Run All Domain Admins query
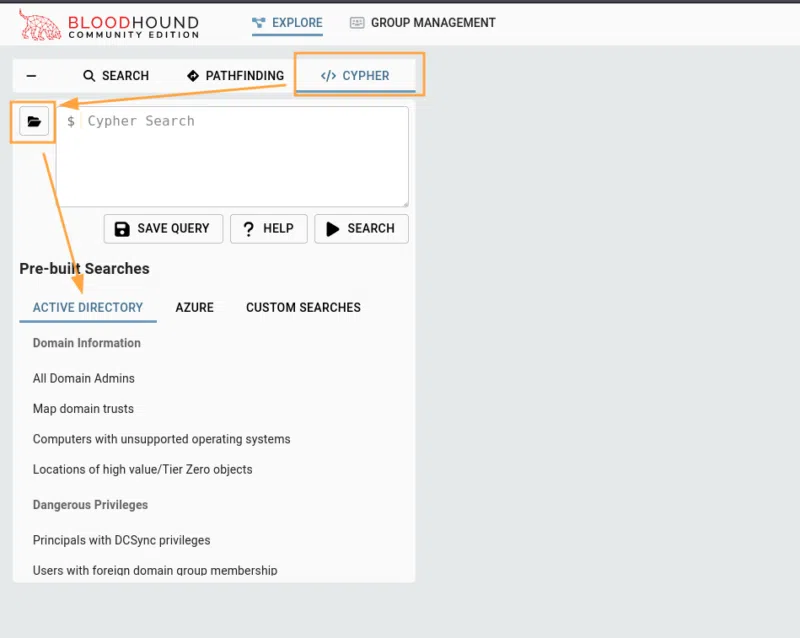The image size is (800, 638). tap(84, 378)
